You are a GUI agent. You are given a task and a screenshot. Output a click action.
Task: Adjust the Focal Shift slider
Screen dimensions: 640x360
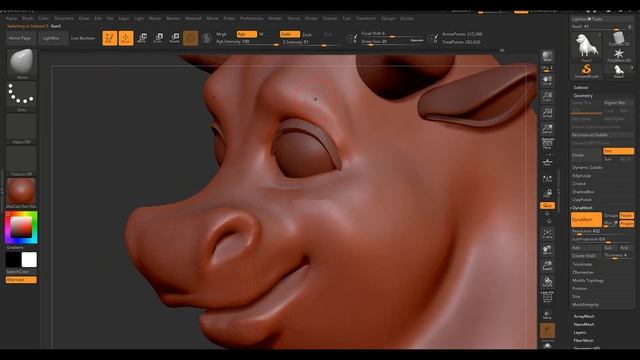(392, 34)
